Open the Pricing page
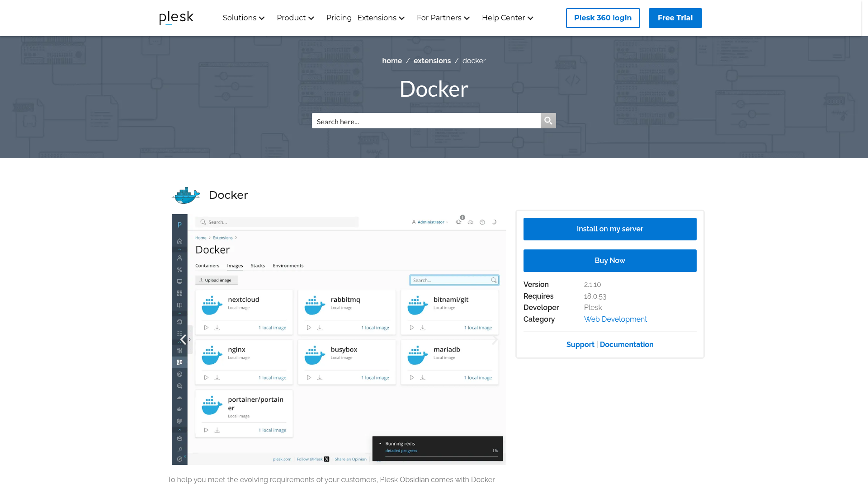The width and height of the screenshot is (868, 488). click(x=339, y=18)
